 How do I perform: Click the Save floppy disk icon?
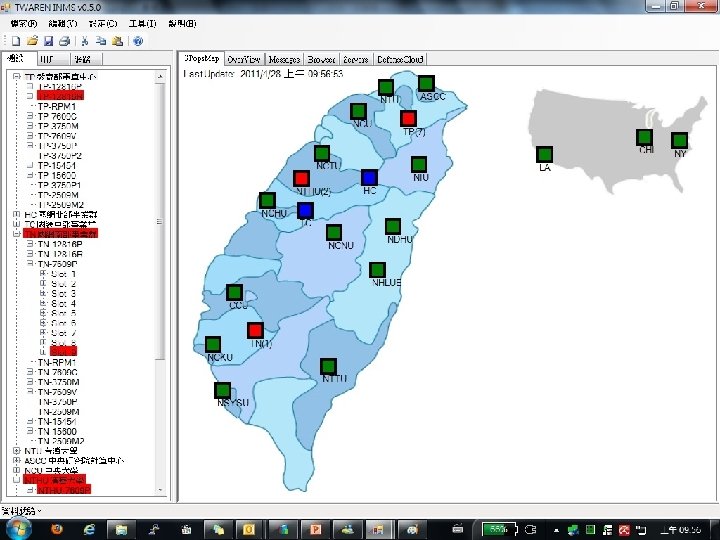click(48, 41)
